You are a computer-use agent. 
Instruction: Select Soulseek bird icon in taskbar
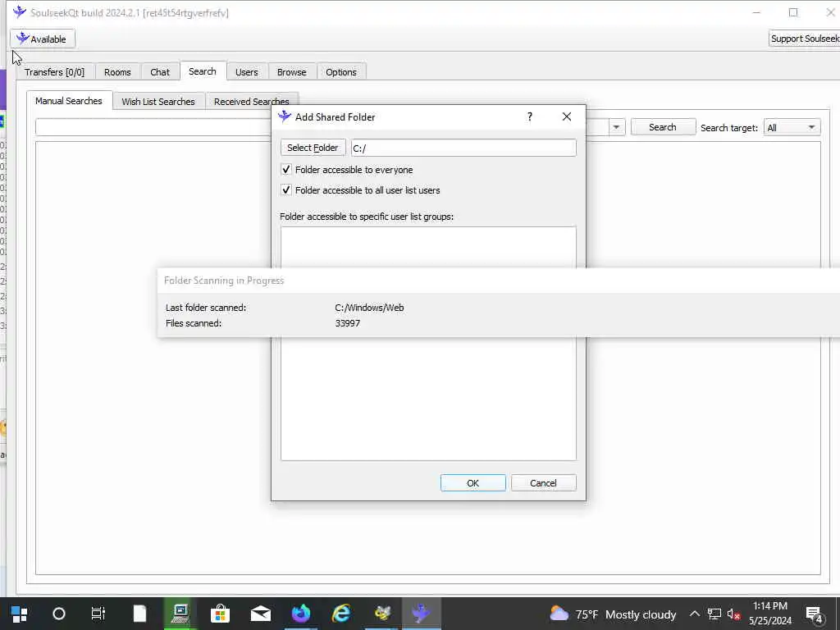pos(422,614)
